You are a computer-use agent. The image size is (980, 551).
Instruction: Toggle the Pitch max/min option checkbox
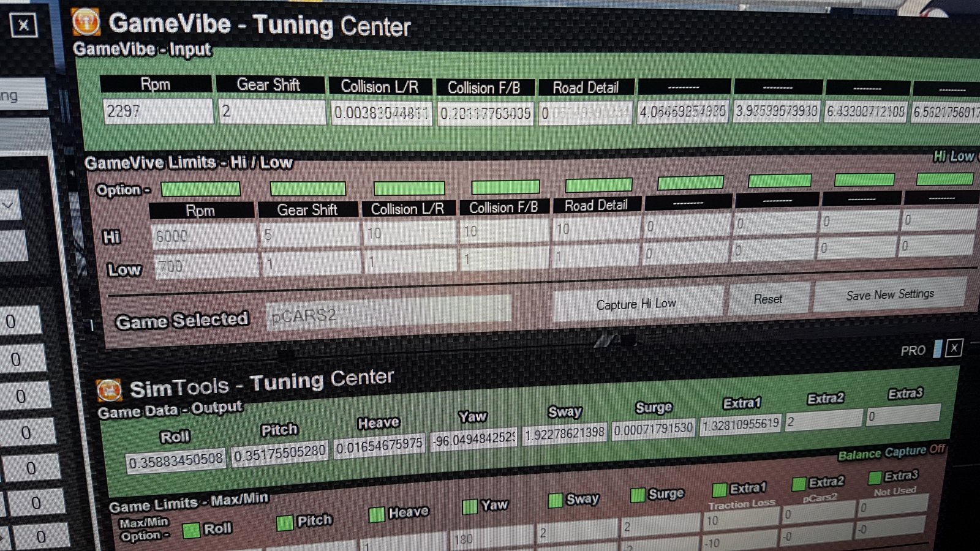coord(285,523)
